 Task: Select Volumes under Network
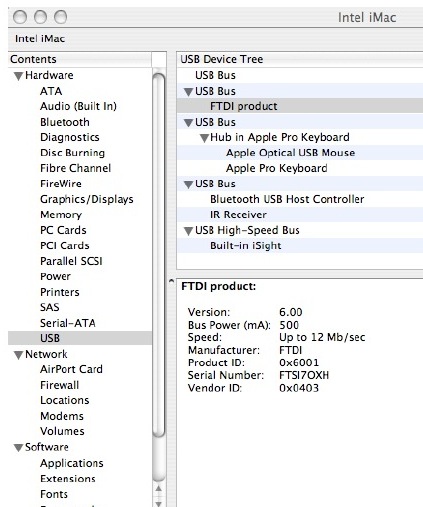62,431
